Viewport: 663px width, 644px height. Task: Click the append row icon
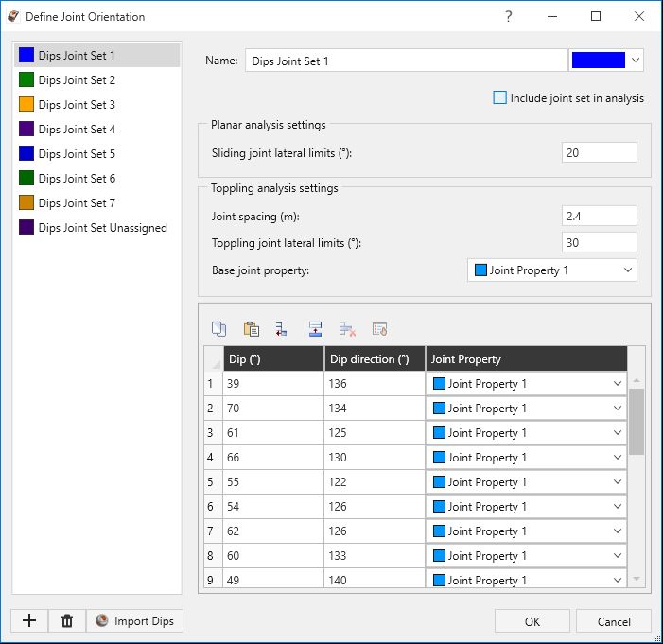point(316,329)
